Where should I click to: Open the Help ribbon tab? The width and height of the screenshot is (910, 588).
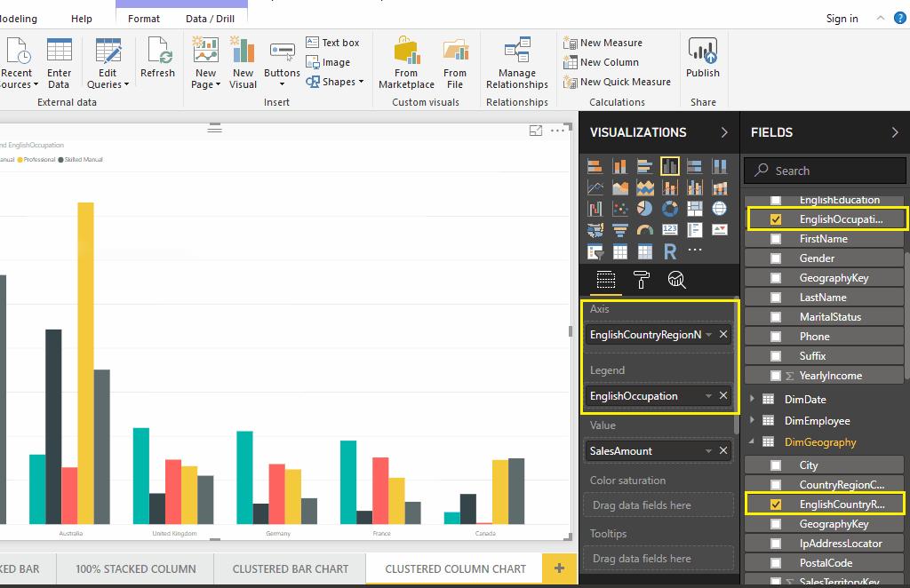tap(81, 19)
